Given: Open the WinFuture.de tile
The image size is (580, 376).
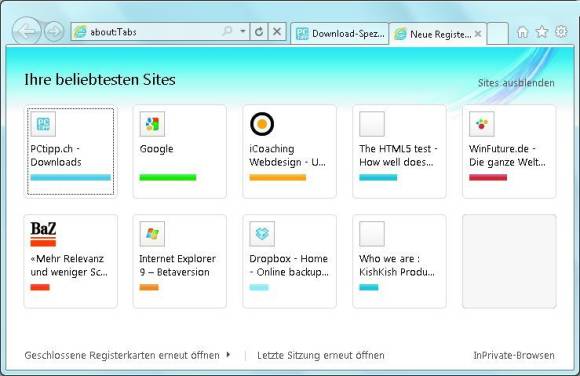Looking at the screenshot, I should 509,151.
